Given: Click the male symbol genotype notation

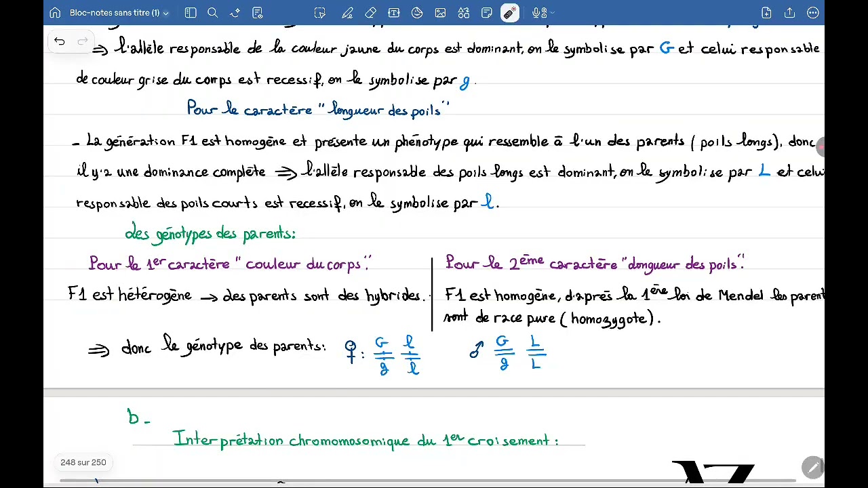Looking at the screenshot, I should [x=508, y=352].
